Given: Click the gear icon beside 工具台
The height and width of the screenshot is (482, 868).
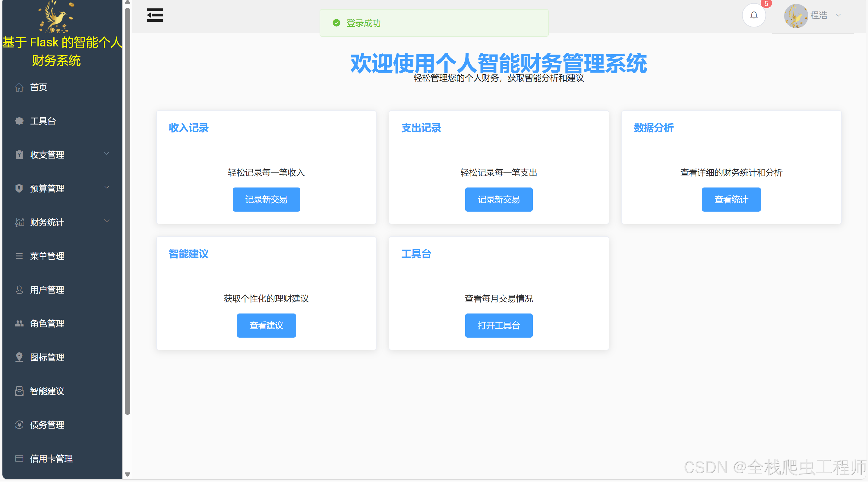Looking at the screenshot, I should click(x=19, y=121).
